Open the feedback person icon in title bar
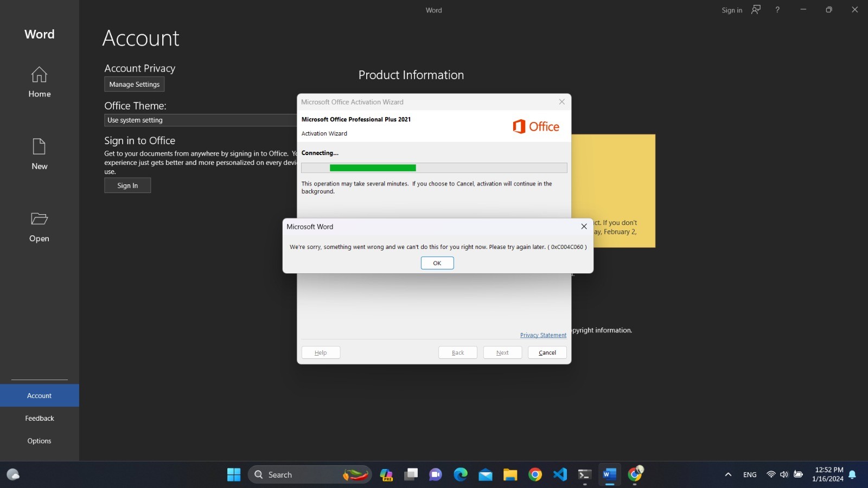Viewport: 868px width, 488px height. pyautogui.click(x=756, y=10)
